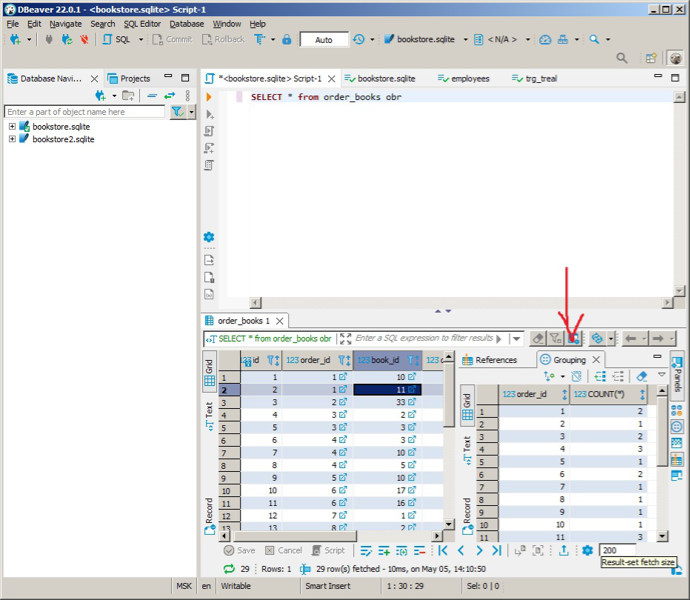Open a new SQL script editor

(117, 40)
